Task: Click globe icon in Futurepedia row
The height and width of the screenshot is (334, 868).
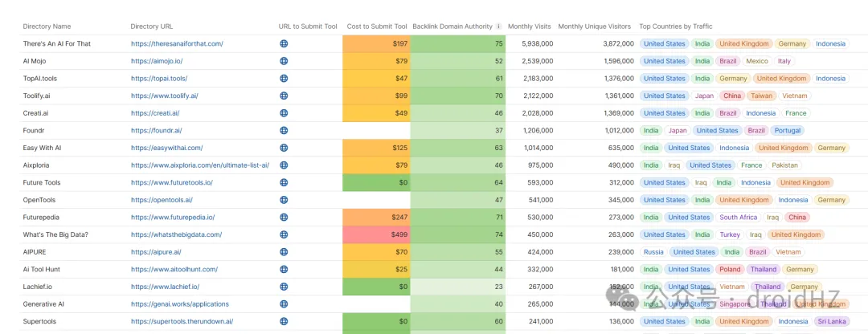Action: pyautogui.click(x=284, y=218)
